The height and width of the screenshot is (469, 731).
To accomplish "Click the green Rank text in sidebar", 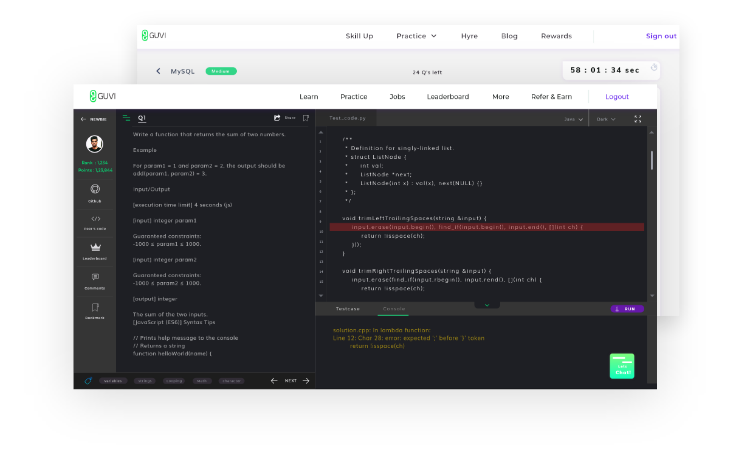I will click(95, 163).
